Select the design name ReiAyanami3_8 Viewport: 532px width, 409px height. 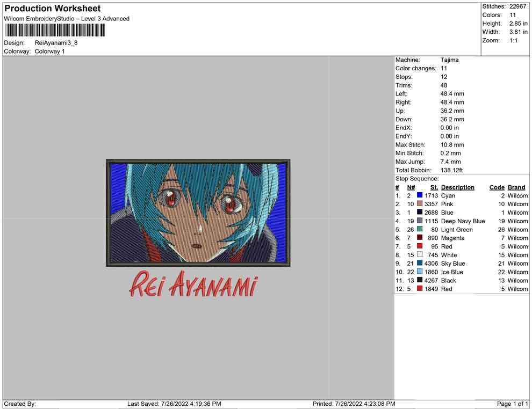pos(56,43)
